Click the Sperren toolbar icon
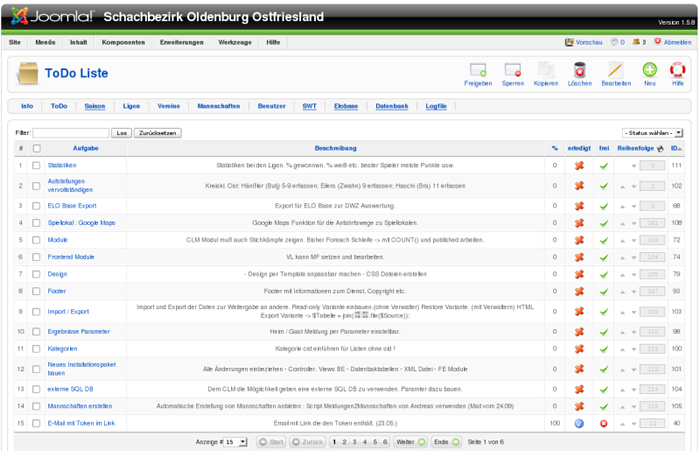The width and height of the screenshot is (700, 451). point(512,72)
